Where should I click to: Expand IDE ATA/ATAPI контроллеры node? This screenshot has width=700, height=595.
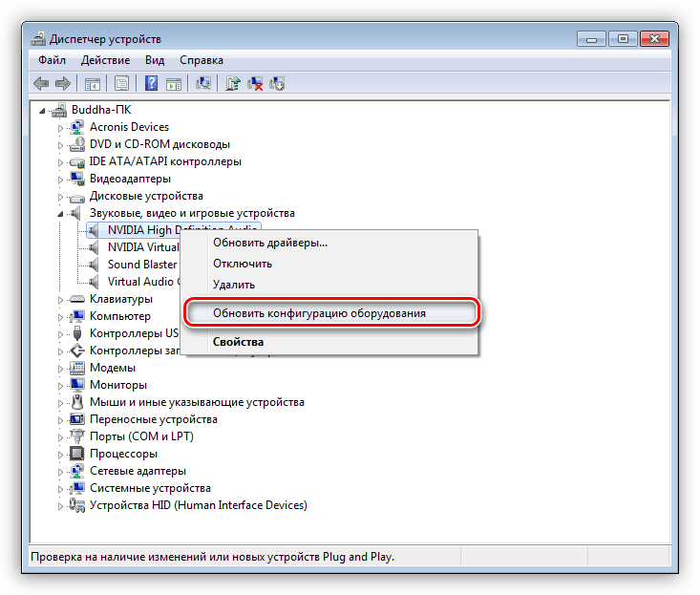coord(60,162)
